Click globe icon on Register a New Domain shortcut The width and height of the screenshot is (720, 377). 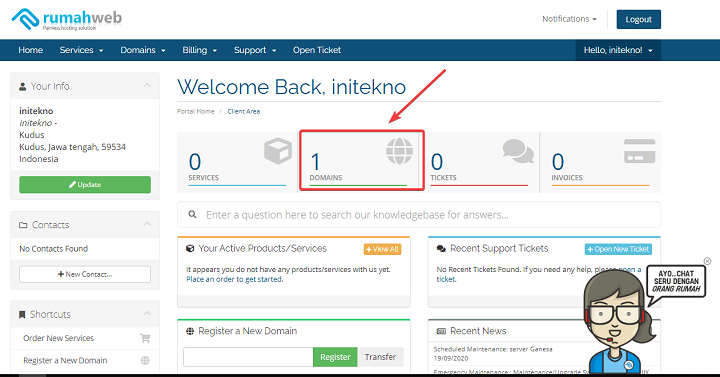point(145,360)
